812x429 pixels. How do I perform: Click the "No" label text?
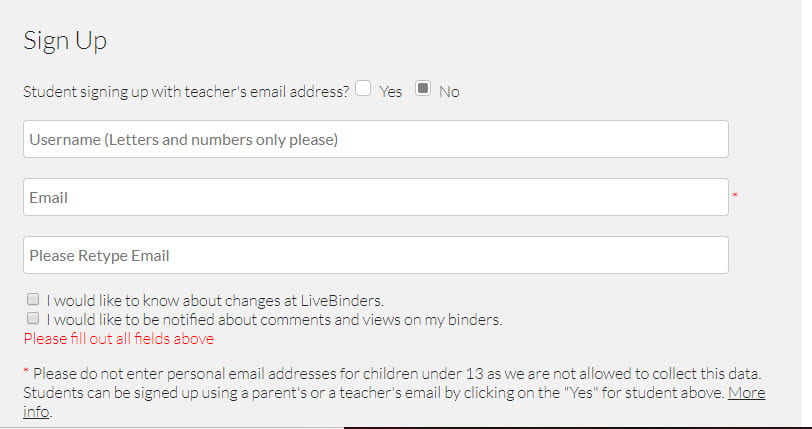449,91
